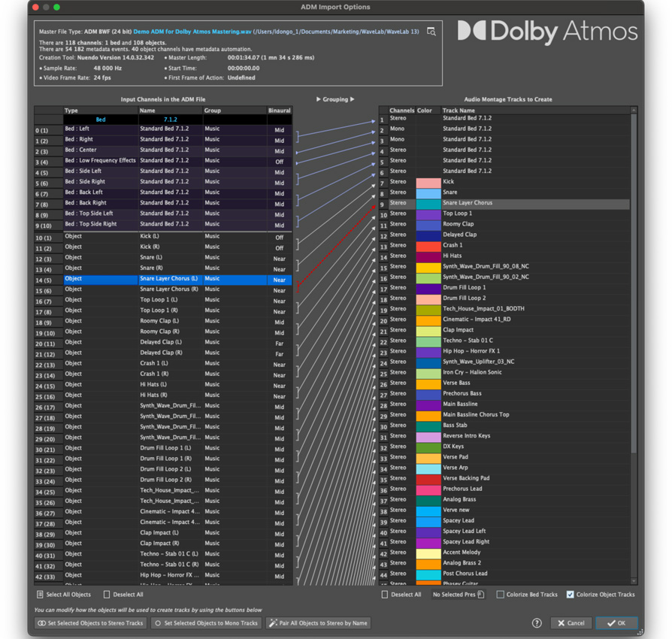Screen dimensions: 672x639
Task: Click Set Selected Objects to Mono Tracks
Action: pos(205,623)
